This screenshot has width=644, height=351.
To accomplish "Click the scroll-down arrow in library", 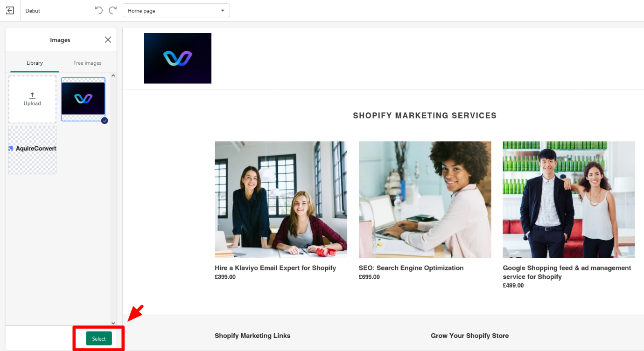I will point(113,323).
